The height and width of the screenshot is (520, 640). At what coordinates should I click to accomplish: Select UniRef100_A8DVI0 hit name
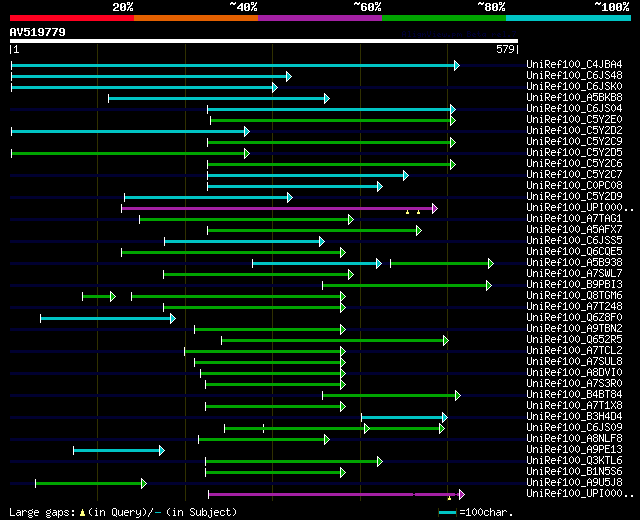tap(574, 373)
